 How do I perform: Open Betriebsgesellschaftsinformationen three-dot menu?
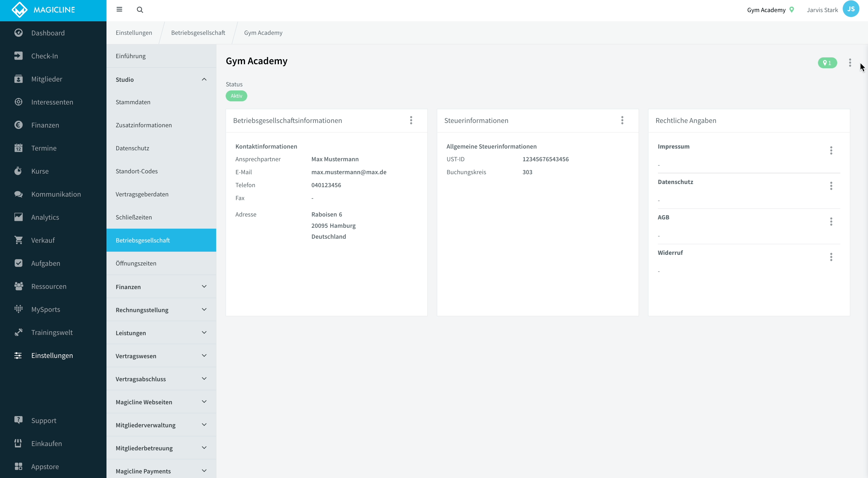tap(411, 120)
